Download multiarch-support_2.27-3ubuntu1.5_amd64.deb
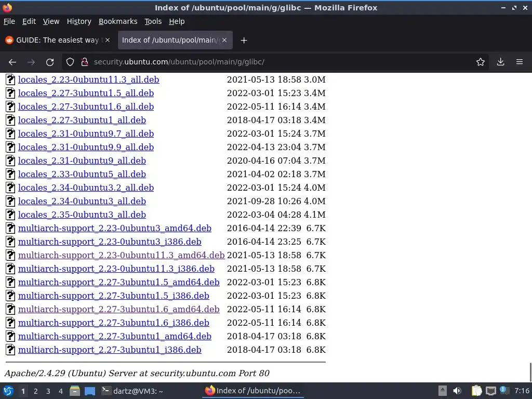Image resolution: width=532 pixels, height=399 pixels. pyautogui.click(x=119, y=282)
